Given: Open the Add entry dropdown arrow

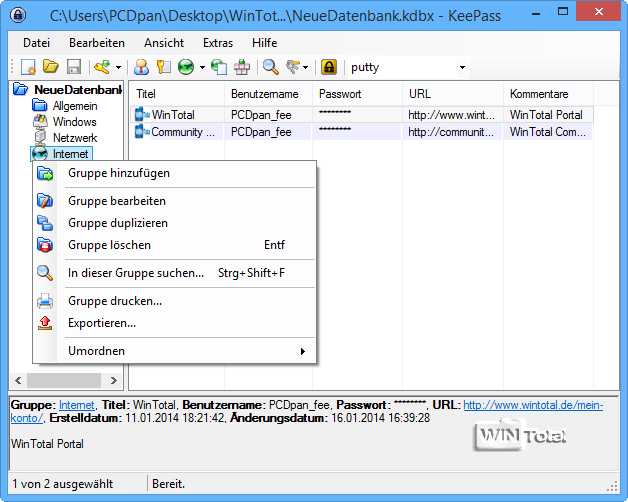Looking at the screenshot, I should (x=119, y=67).
